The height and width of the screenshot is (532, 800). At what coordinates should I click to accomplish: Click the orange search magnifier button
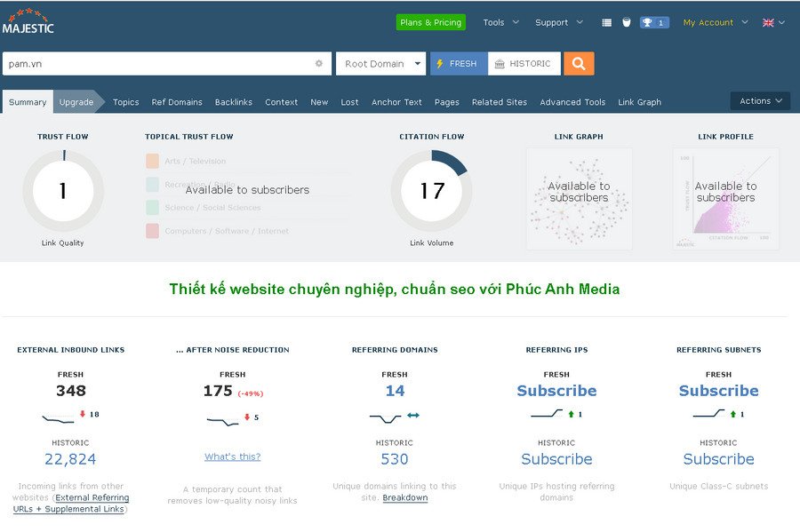click(579, 64)
